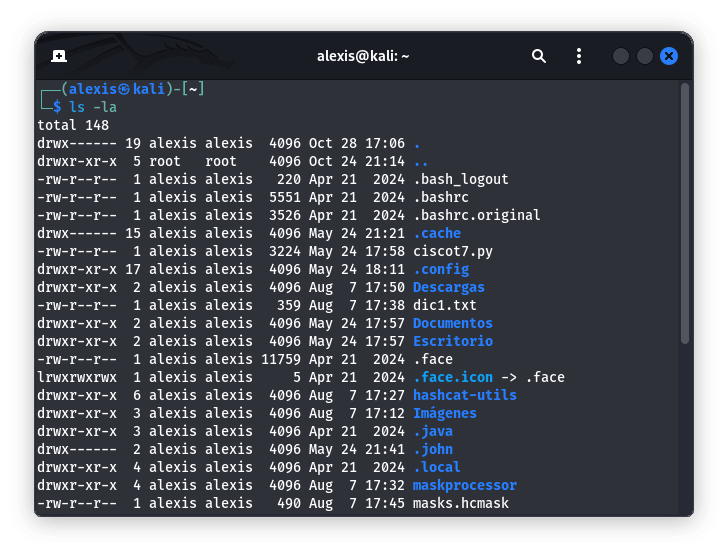Click the typed command ls -la
This screenshot has width=728, height=554.
coord(93,107)
